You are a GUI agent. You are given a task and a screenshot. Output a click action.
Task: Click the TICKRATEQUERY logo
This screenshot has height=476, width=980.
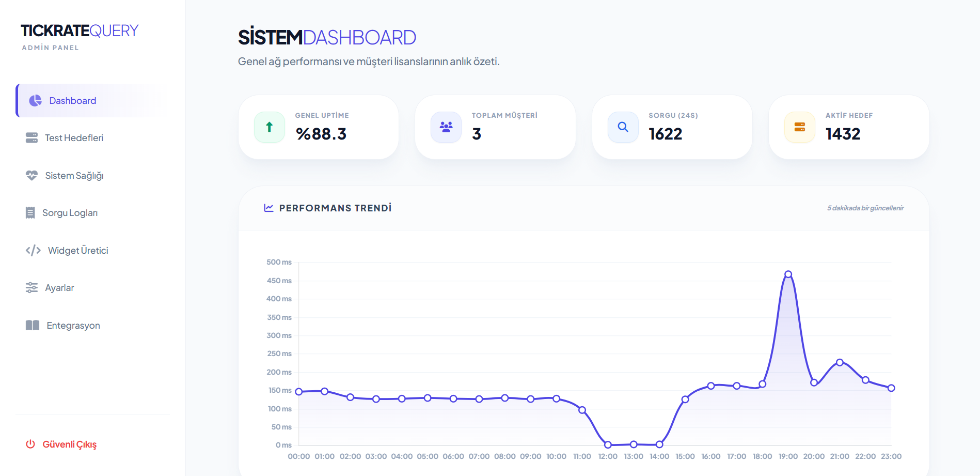(x=80, y=31)
